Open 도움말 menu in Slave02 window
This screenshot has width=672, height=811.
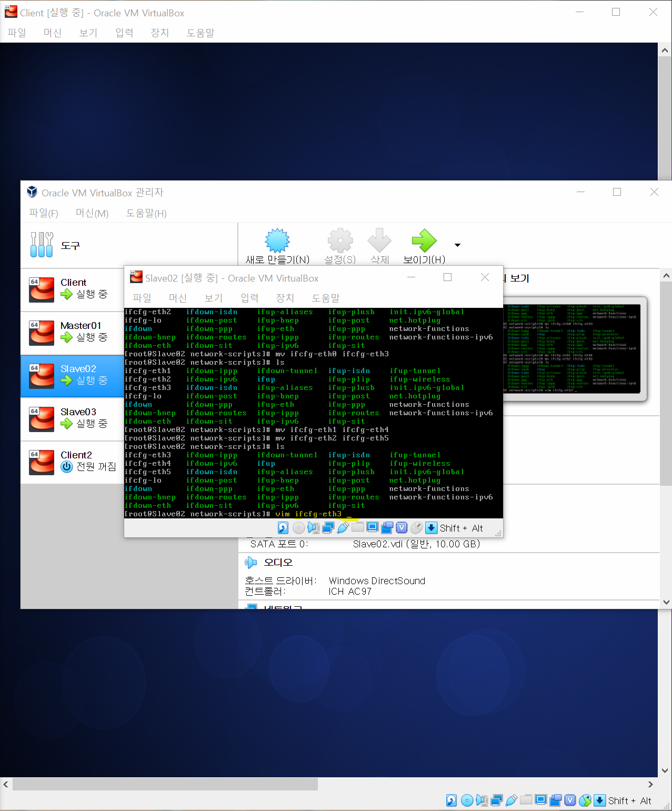326,298
